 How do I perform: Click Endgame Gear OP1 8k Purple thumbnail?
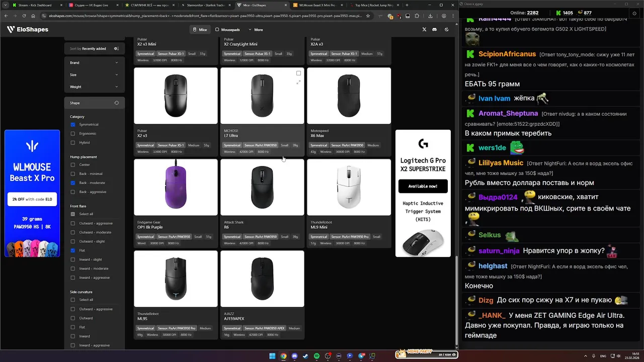[176, 187]
